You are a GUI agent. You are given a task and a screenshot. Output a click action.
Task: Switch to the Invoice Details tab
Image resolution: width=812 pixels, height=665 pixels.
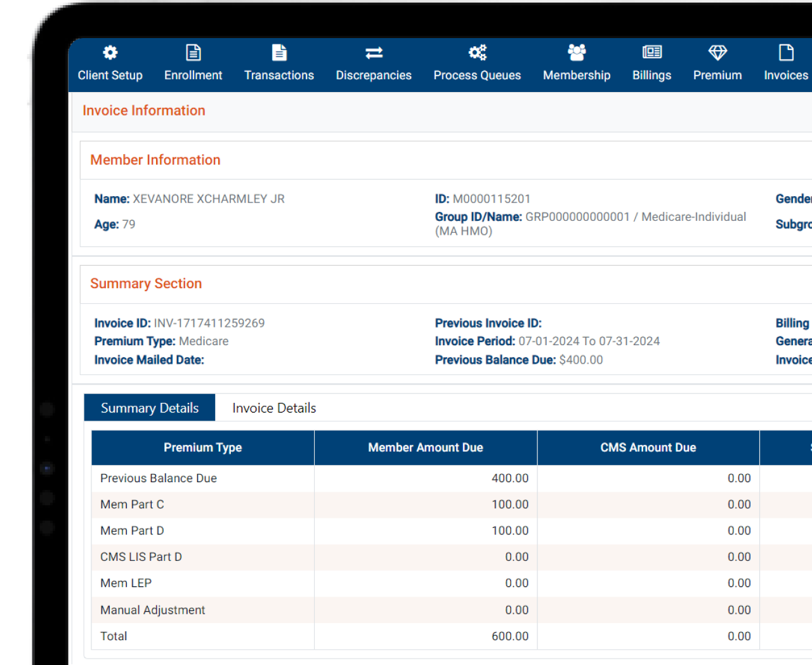tap(274, 407)
